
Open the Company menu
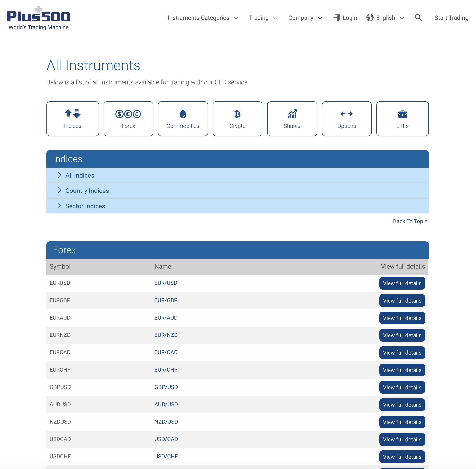pos(305,18)
